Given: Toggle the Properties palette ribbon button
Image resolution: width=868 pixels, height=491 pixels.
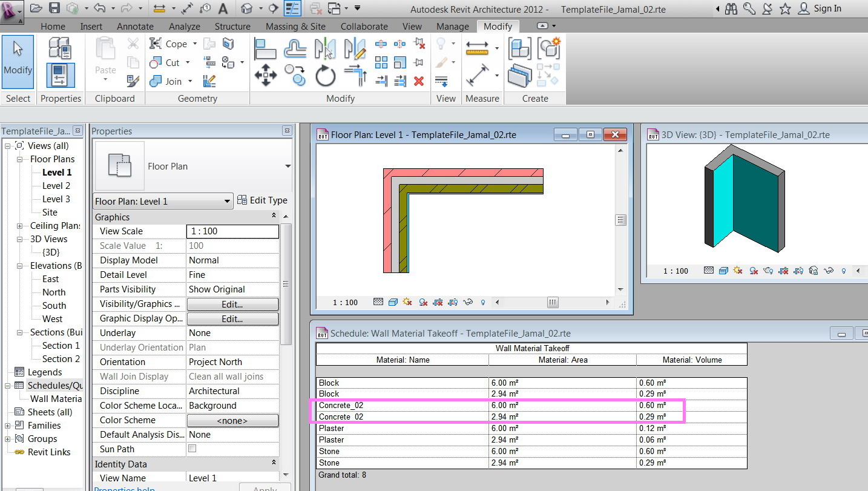Looking at the screenshot, I should tap(60, 75).
